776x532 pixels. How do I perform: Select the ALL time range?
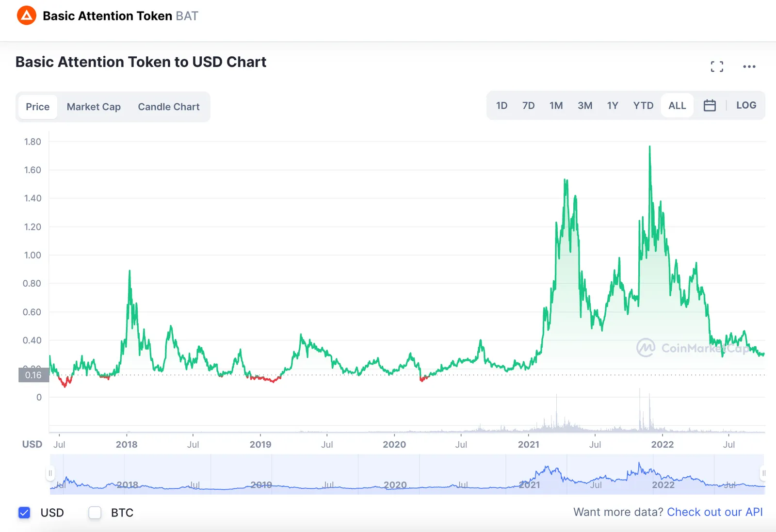tap(677, 105)
